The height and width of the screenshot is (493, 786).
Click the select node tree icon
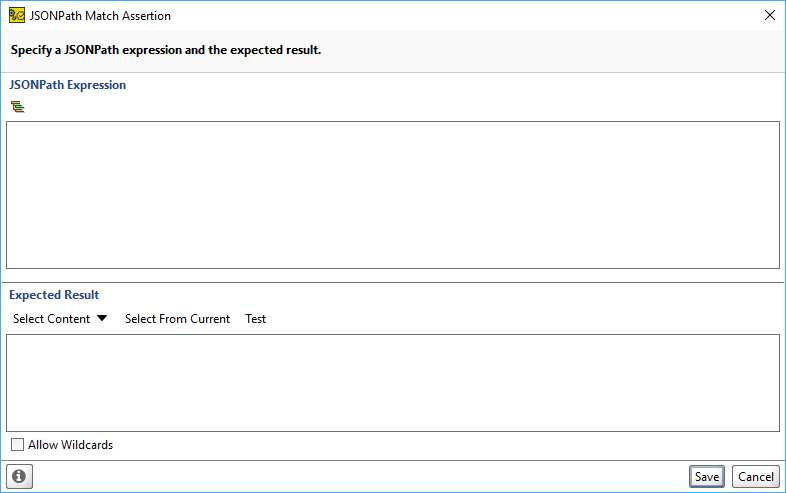click(18, 106)
